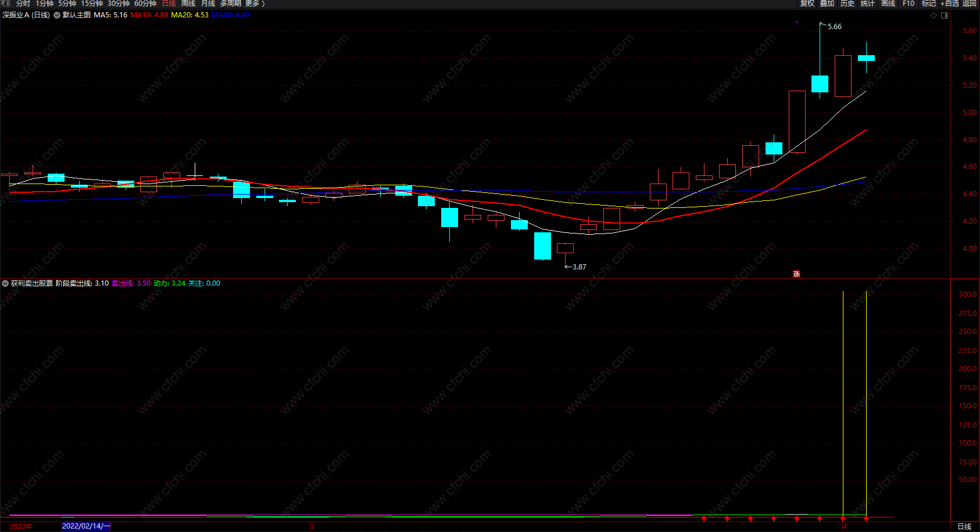Select the 周线 weekly chart tab
Image resolution: width=980 pixels, height=532 pixels.
(188, 3)
